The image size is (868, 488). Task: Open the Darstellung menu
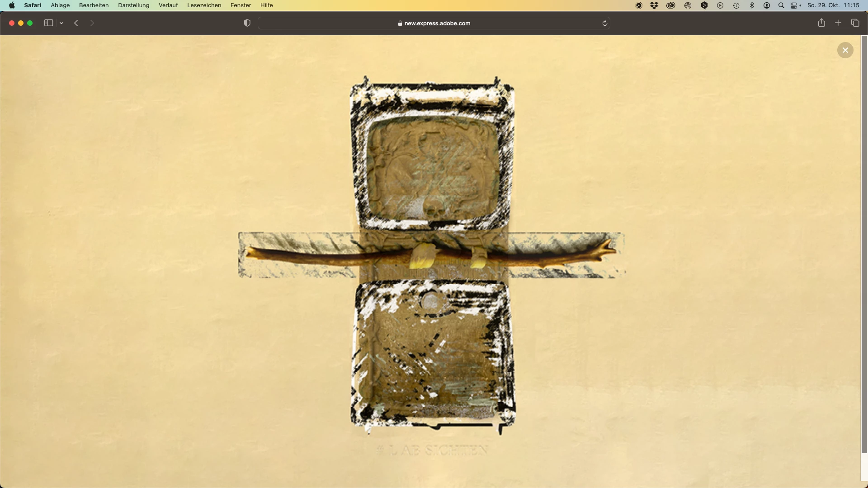pos(133,5)
